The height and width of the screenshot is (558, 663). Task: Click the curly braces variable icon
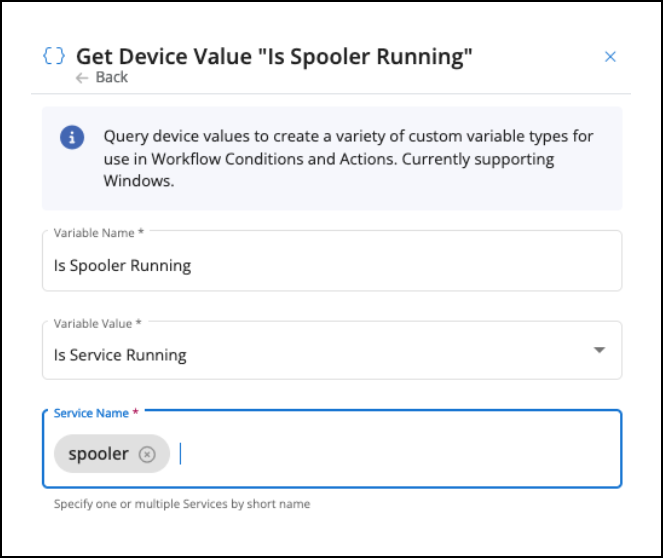[54, 56]
